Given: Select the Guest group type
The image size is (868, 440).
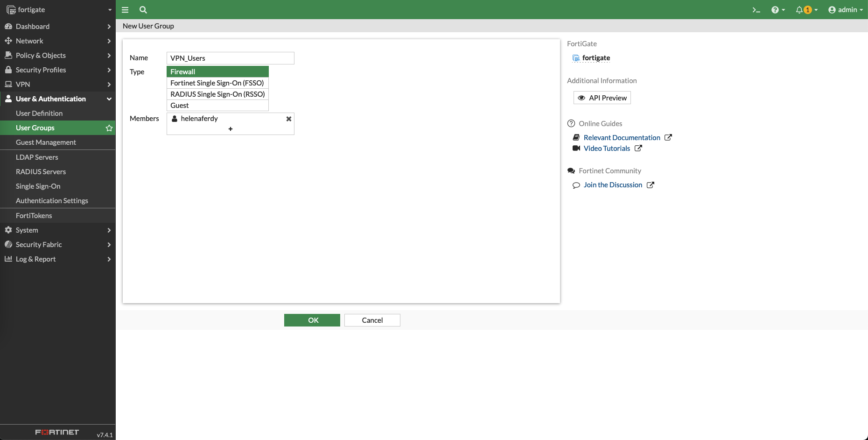Looking at the screenshot, I should 217,106.
